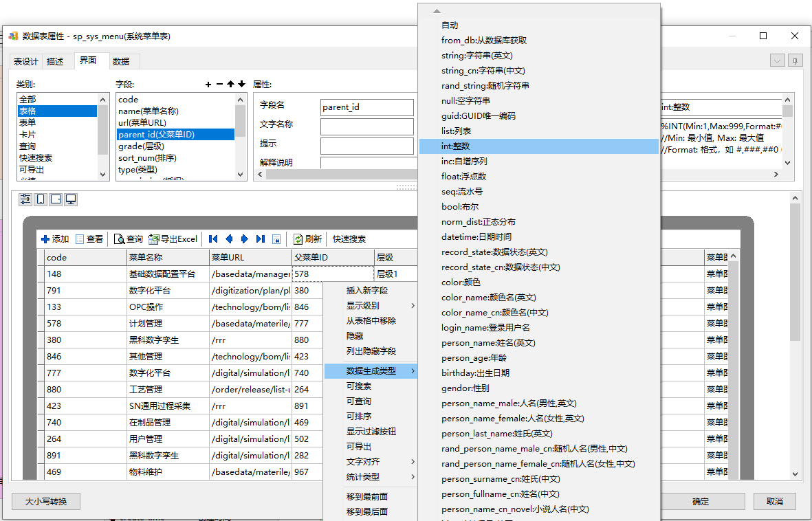Viewport: 812px width, 521px height.
Task: Switch to the 数据 tab
Action: [x=121, y=61]
